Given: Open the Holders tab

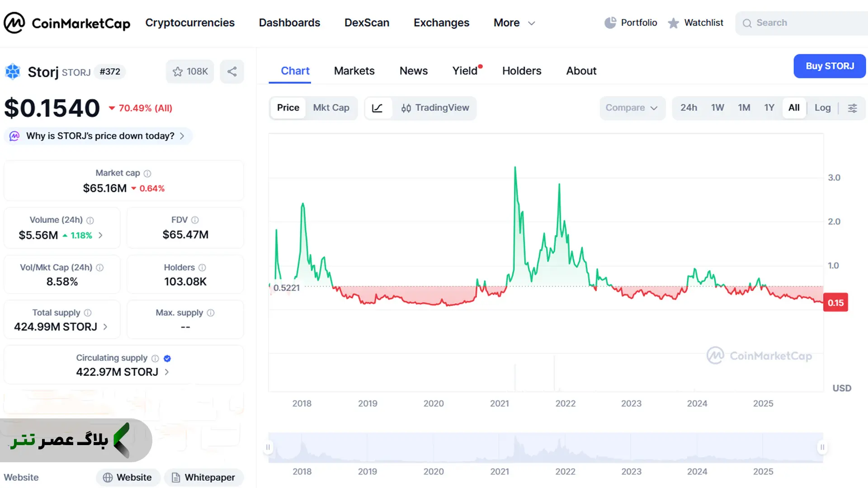Looking at the screenshot, I should [522, 71].
